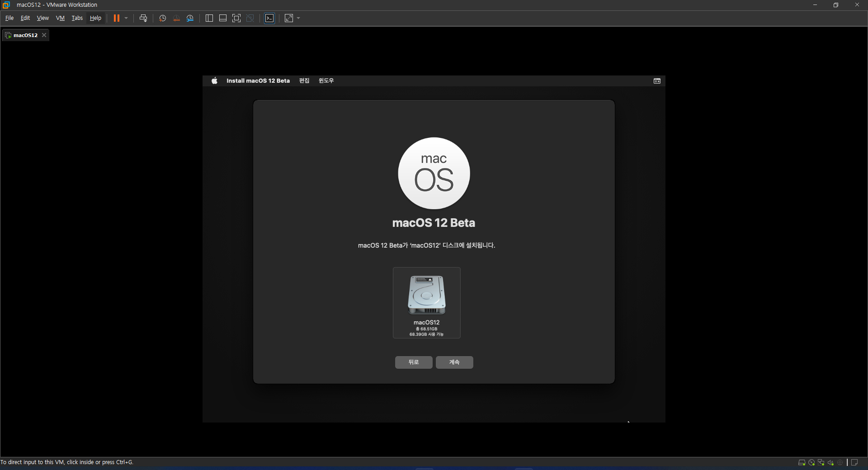Viewport: 868px width, 470px height.
Task: Open the 윈도우 menu
Action: (326, 81)
